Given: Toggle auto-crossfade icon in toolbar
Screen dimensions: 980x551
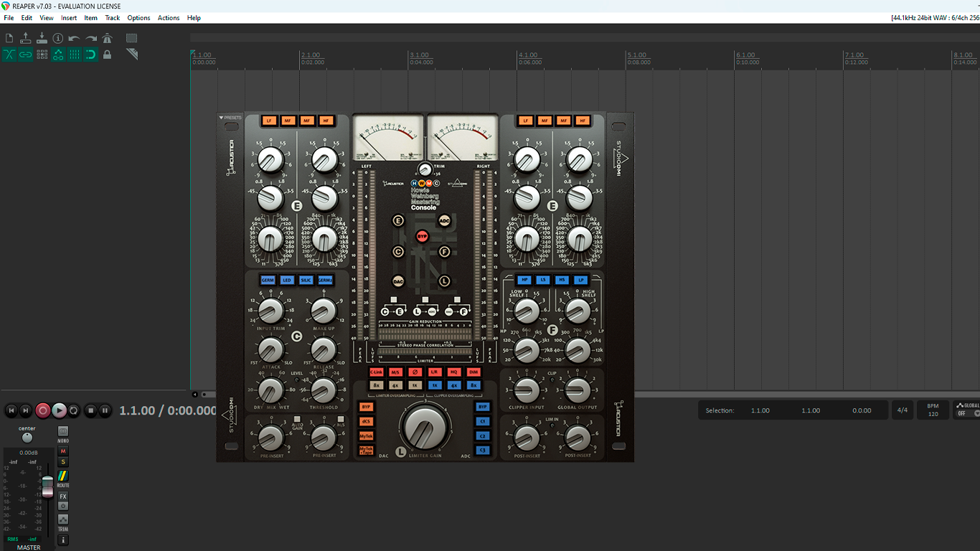Looking at the screenshot, I should pyautogui.click(x=9, y=55).
